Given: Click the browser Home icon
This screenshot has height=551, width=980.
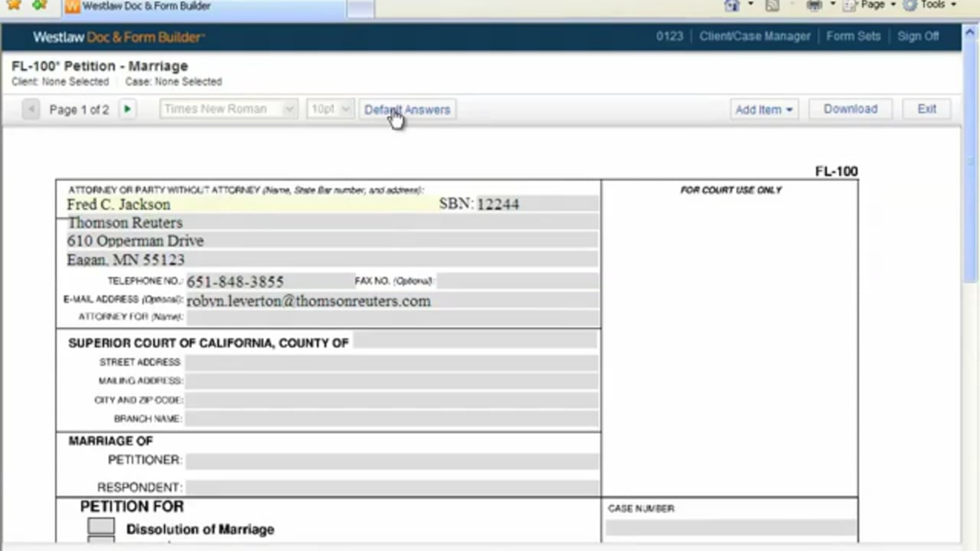Looking at the screenshot, I should pos(732,5).
